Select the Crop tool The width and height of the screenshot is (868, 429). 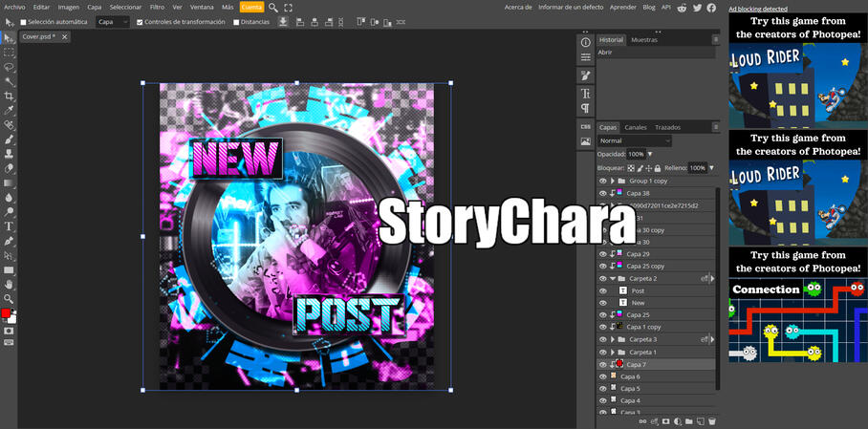click(9, 97)
